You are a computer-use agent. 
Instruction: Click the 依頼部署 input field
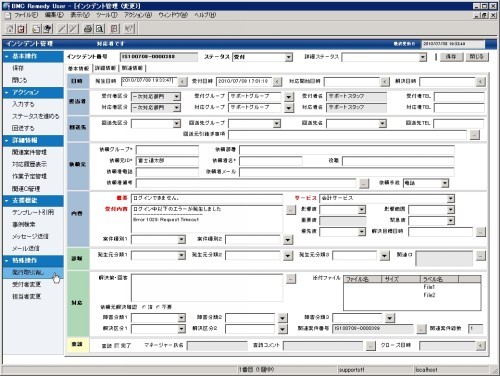(347, 150)
